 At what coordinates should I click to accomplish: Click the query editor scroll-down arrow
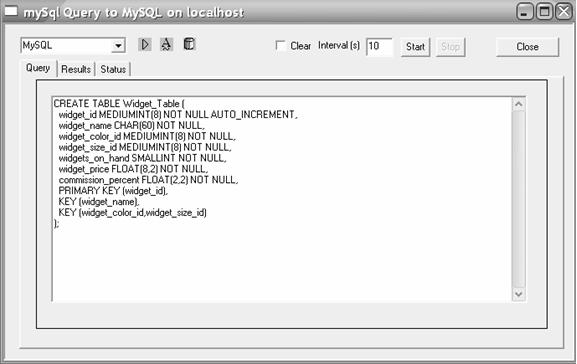coord(518,294)
